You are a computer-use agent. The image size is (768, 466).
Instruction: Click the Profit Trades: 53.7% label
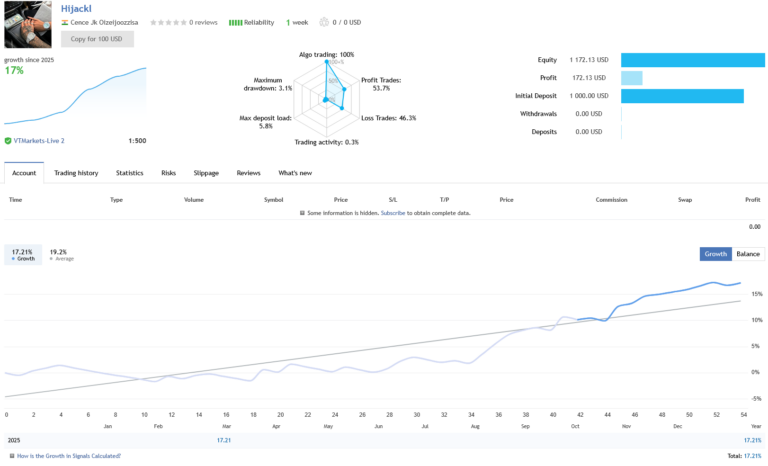(381, 84)
